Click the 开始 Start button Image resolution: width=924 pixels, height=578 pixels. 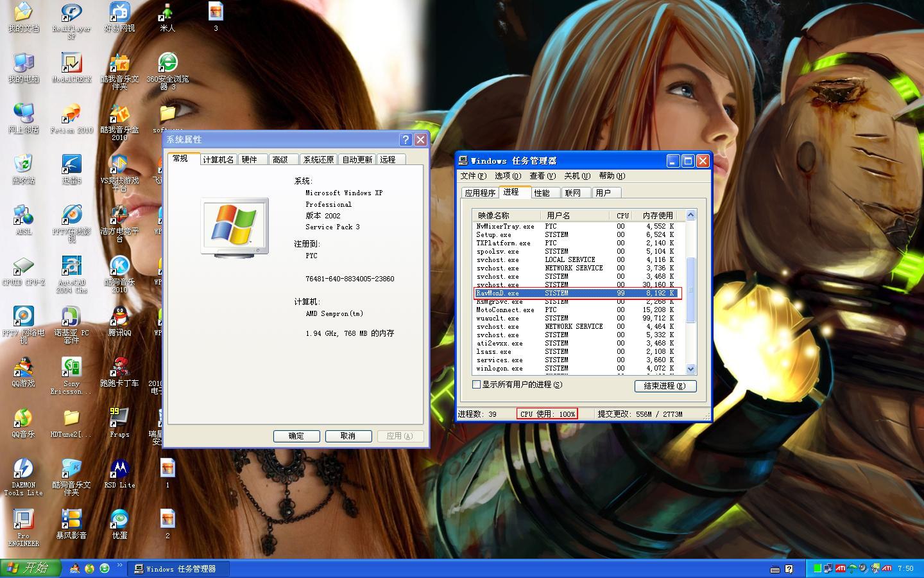coord(30,568)
